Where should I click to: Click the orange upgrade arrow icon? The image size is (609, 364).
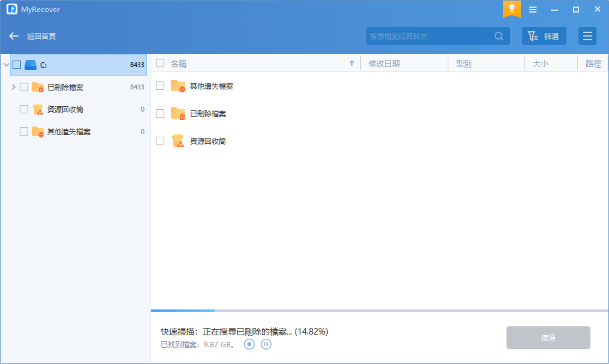511,9
